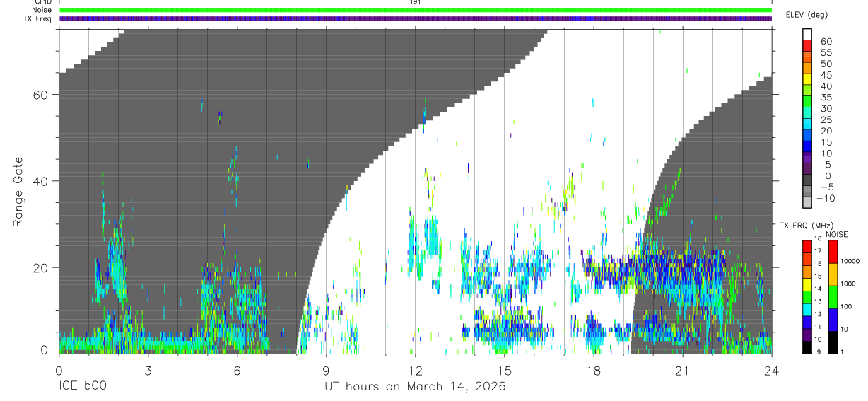Click the '21' tick on the UT hours axis
Image resolution: width=868 pixels, height=401 pixels.
click(x=683, y=371)
